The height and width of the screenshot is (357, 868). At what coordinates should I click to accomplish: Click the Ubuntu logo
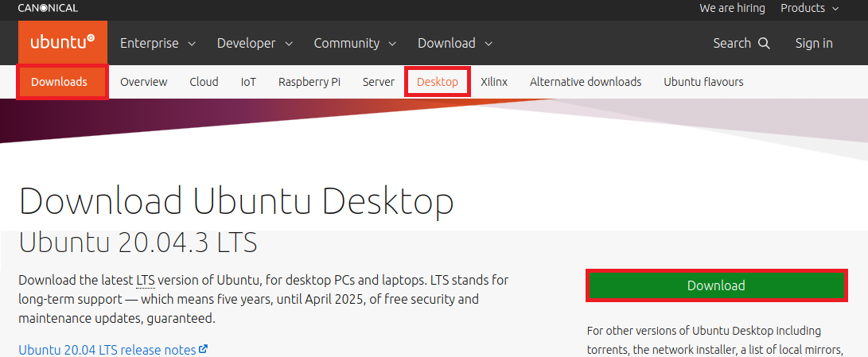63,43
